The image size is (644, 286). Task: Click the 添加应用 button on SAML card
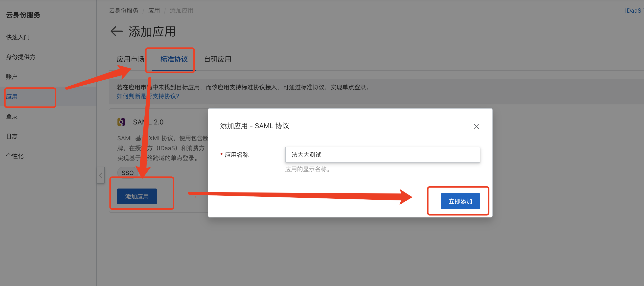tap(137, 196)
